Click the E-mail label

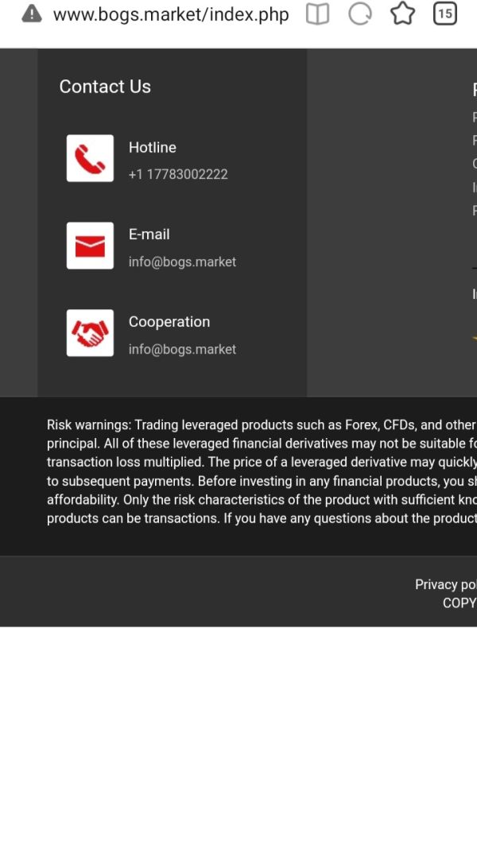point(149,234)
